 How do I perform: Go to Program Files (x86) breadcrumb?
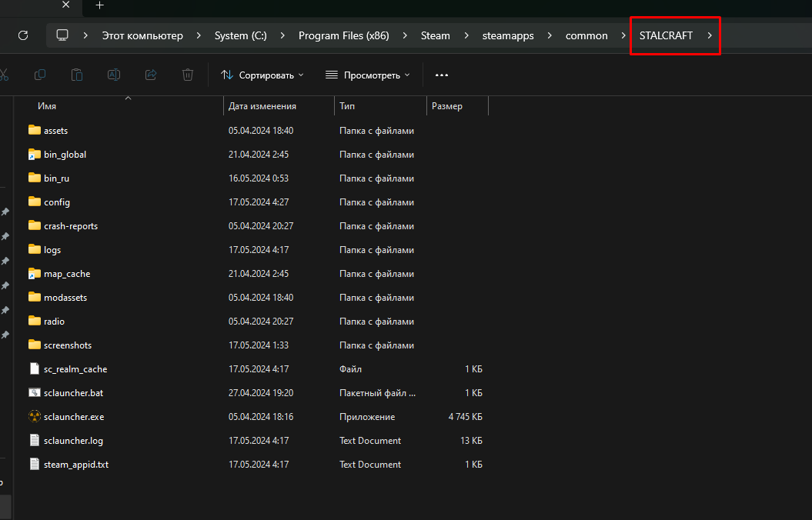pos(344,35)
